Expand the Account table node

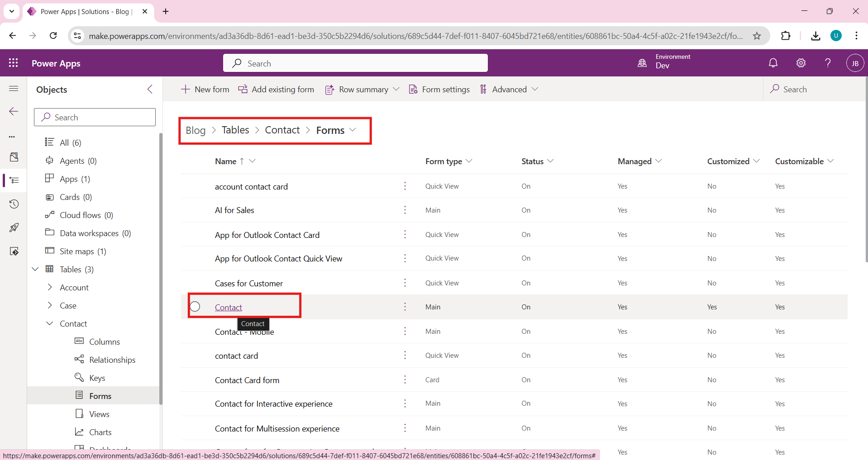click(50, 288)
